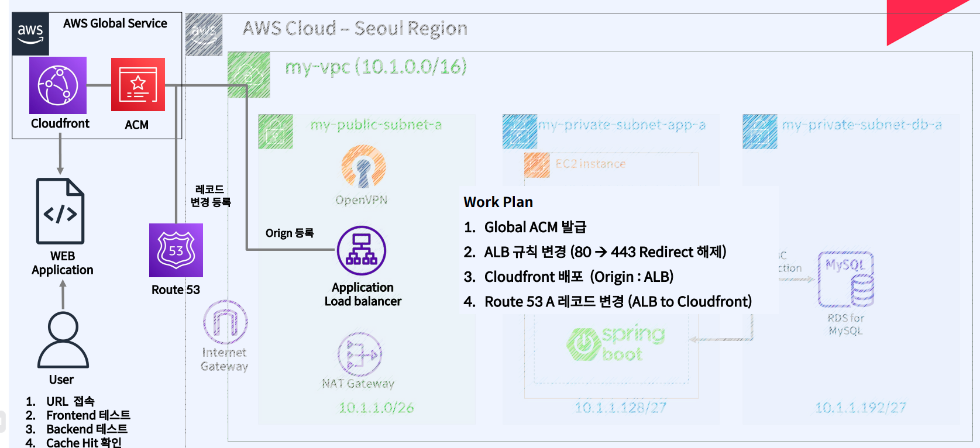Image resolution: width=980 pixels, height=448 pixels.
Task: Click step '1. Global ACM 발급'
Action: [525, 227]
